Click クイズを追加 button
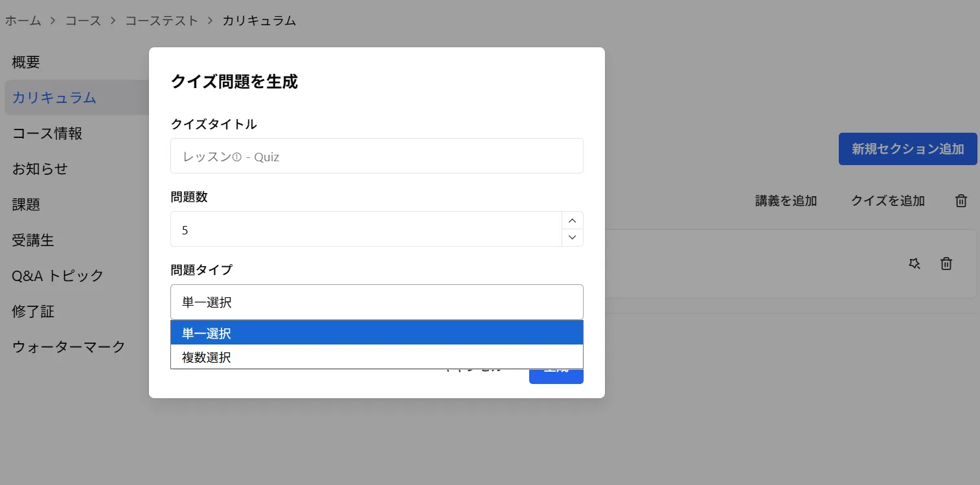This screenshot has height=485, width=980. click(887, 201)
